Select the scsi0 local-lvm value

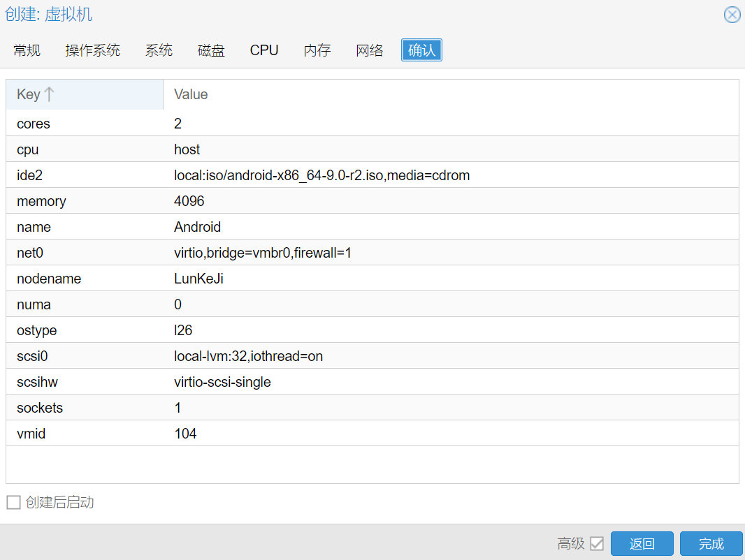coord(248,356)
